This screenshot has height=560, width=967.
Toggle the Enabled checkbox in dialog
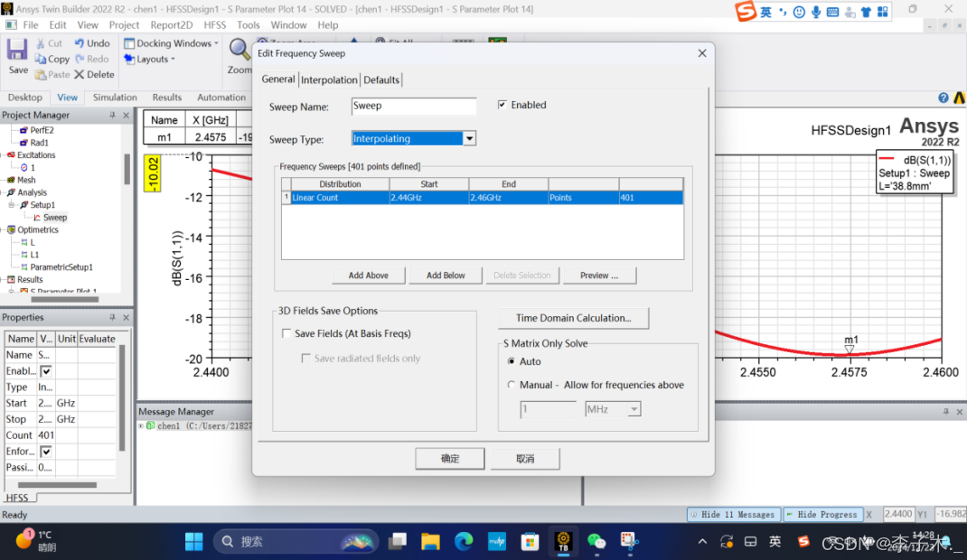502,105
